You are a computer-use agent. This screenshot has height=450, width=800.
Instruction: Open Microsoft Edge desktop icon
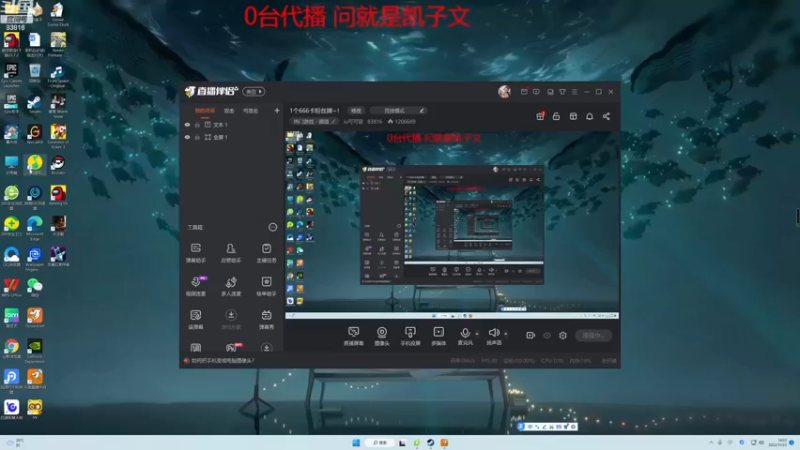(x=35, y=227)
